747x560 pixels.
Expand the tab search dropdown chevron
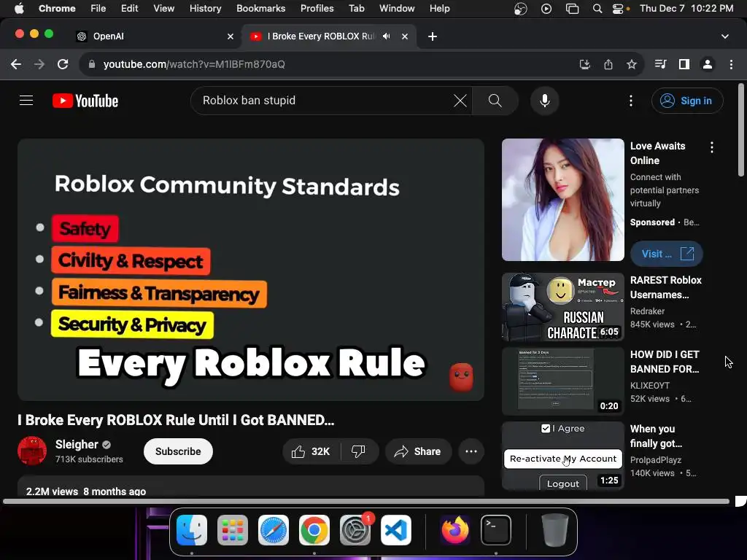coord(724,36)
